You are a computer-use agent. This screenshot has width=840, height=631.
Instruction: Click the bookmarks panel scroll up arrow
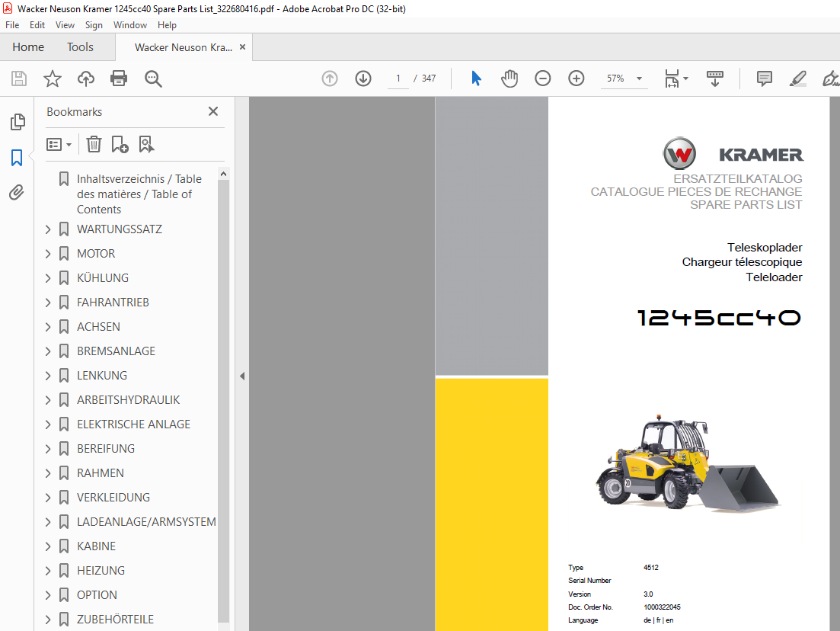(x=223, y=174)
